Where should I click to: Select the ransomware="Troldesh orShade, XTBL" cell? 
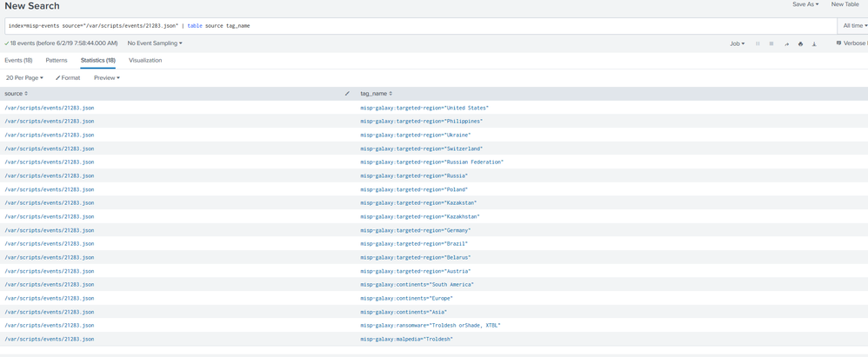tap(431, 326)
